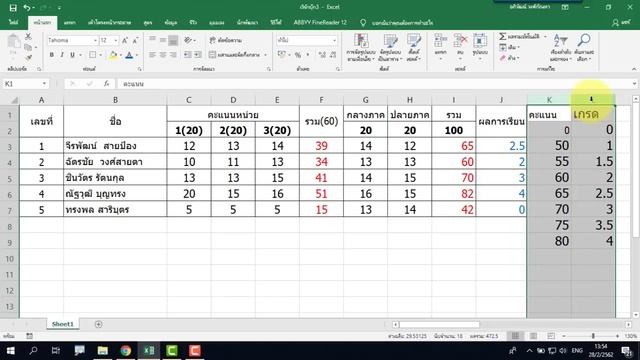Increase the cell indent
This screenshot has width=640, height=360.
pos(198,54)
